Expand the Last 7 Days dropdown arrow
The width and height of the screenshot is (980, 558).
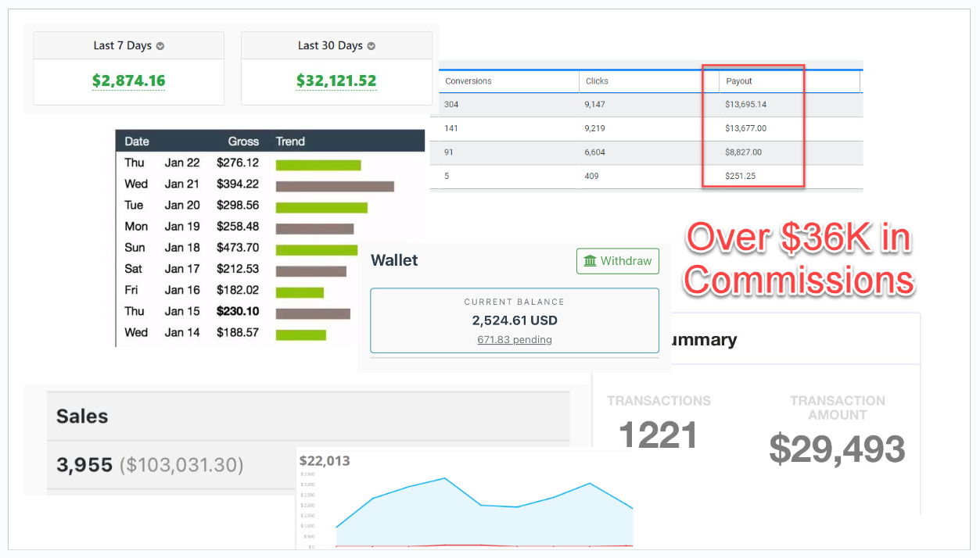pyautogui.click(x=160, y=46)
